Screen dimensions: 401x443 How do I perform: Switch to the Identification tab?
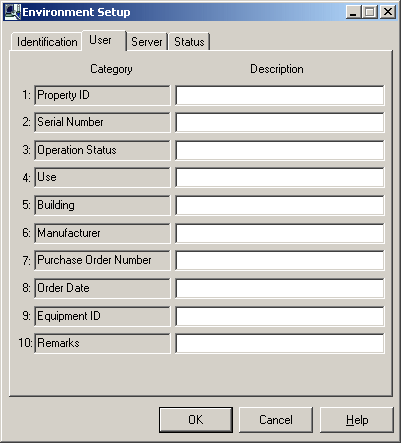click(47, 42)
